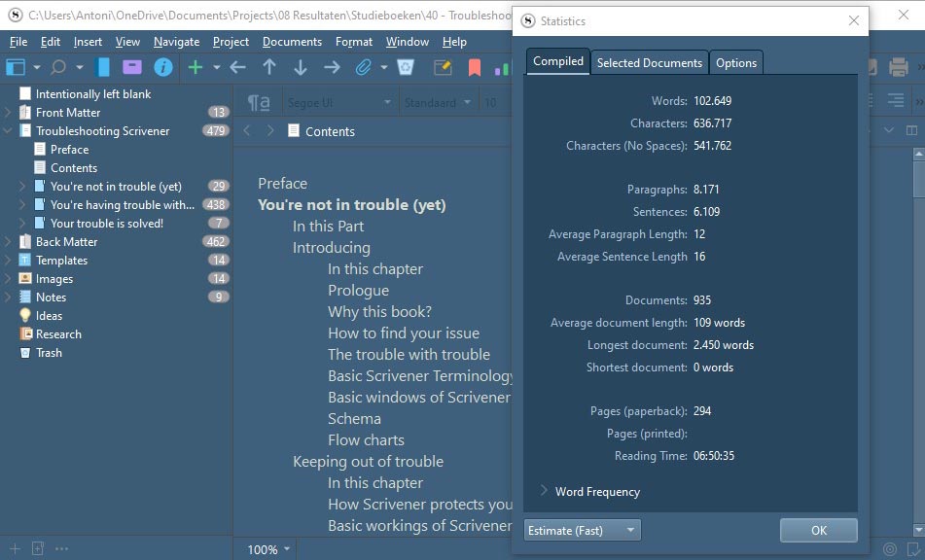Click the split editor icon in header
This screenshot has width=925, height=560.
point(911,130)
